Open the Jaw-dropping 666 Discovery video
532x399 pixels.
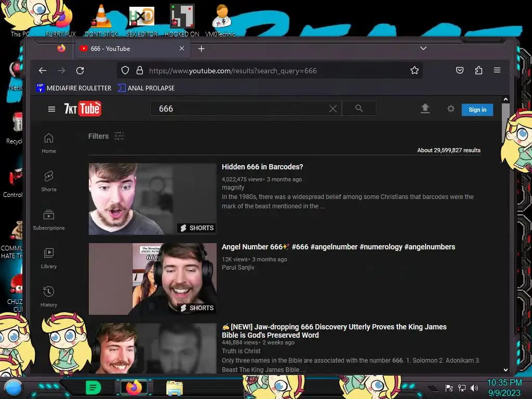334,331
